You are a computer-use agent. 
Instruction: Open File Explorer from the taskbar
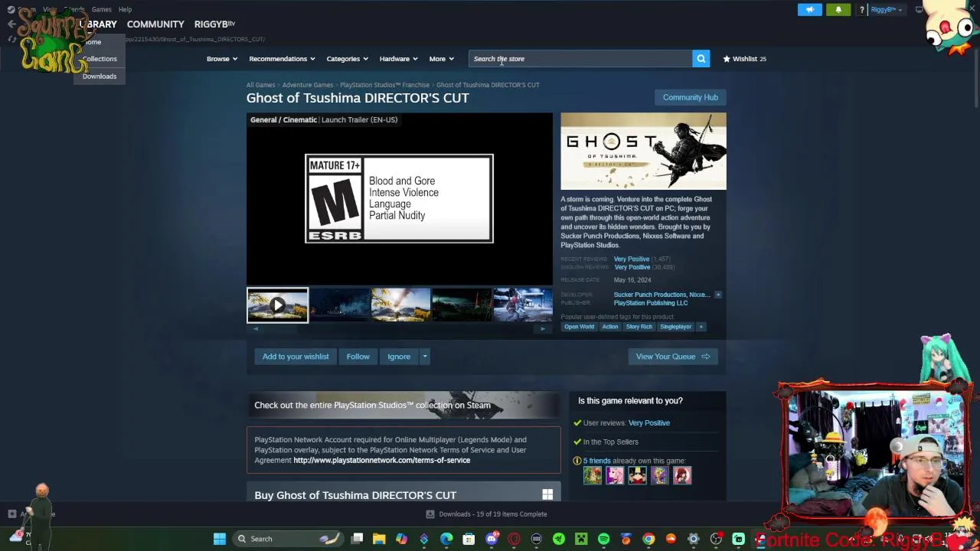(379, 539)
